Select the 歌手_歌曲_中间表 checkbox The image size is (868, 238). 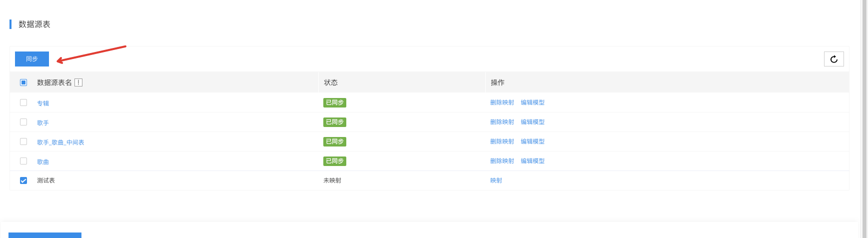click(23, 141)
